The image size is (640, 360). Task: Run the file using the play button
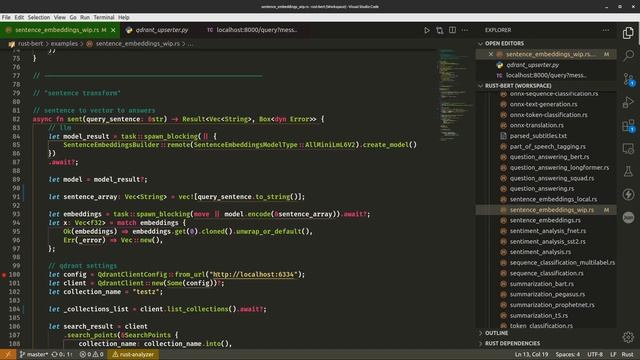427,30
